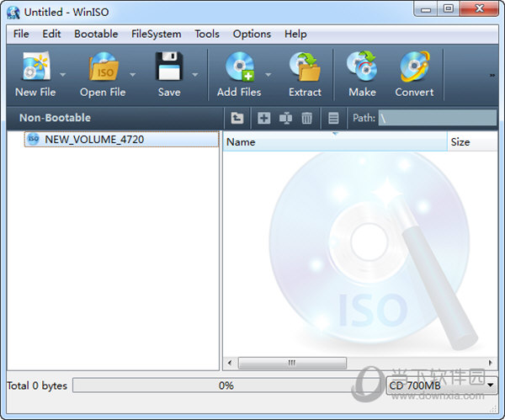Open the File menu

21,34
